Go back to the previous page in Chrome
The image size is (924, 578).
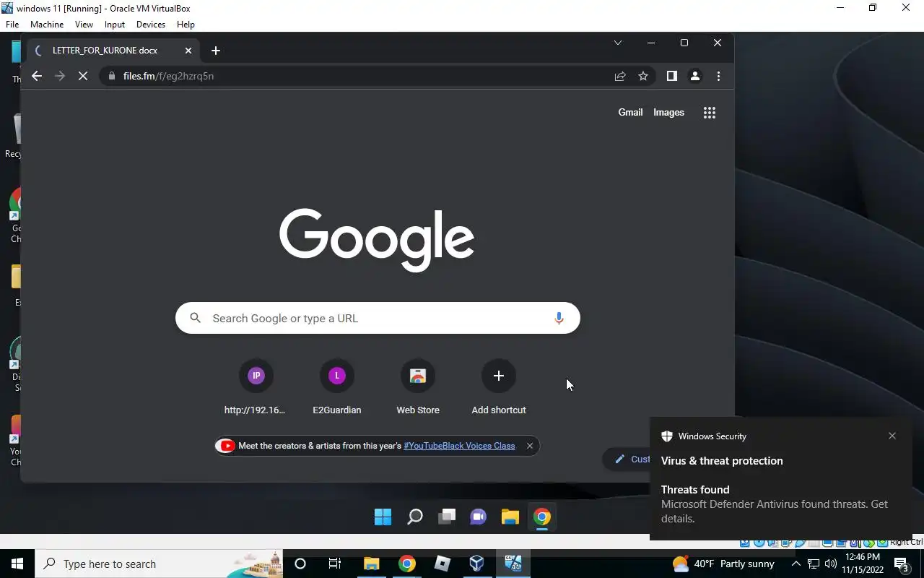pos(37,76)
